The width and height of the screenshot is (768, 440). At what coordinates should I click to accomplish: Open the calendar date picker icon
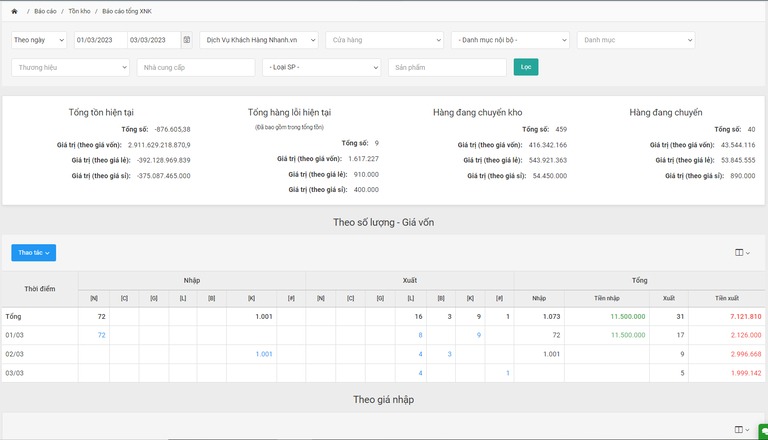[x=187, y=40]
